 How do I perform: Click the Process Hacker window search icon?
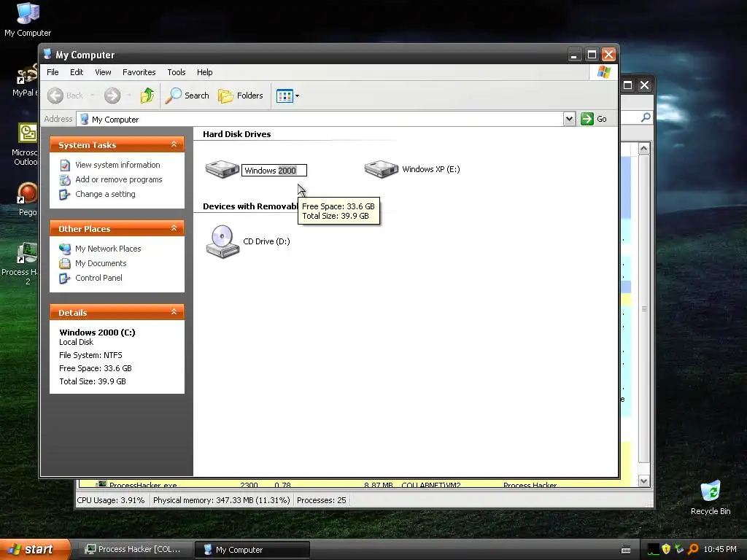tap(646, 117)
